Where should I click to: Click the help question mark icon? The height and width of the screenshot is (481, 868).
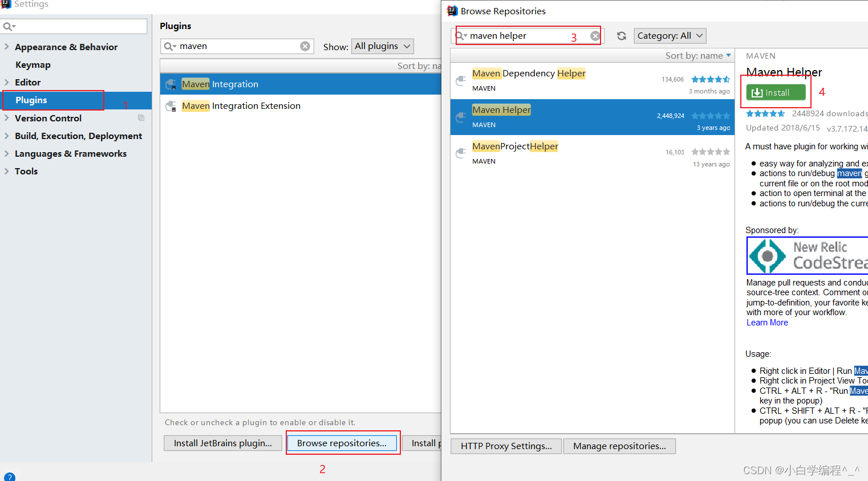click(9, 476)
